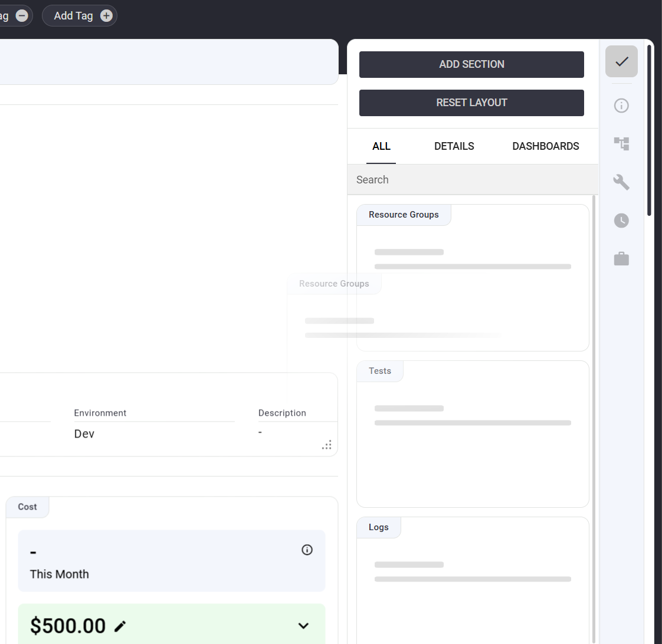Expand the $500.00 budget chevron
The image size is (662, 644).
coord(303,626)
